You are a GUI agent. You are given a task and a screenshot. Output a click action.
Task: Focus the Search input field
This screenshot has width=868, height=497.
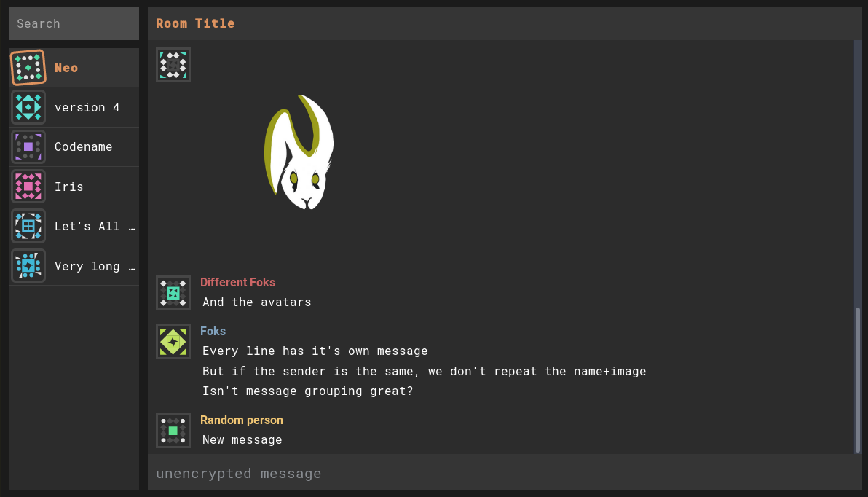[x=74, y=23]
